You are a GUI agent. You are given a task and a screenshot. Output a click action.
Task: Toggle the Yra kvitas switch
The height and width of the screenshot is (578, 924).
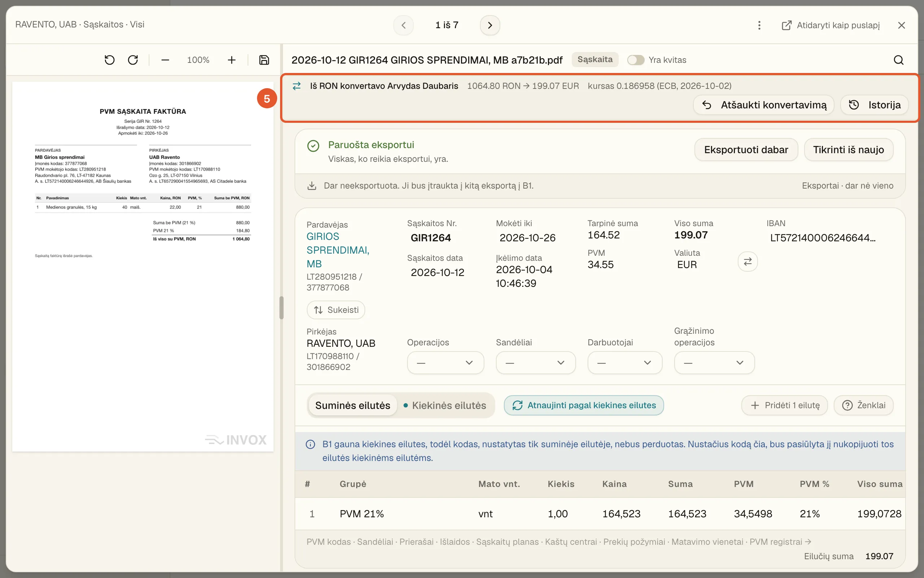[636, 60]
